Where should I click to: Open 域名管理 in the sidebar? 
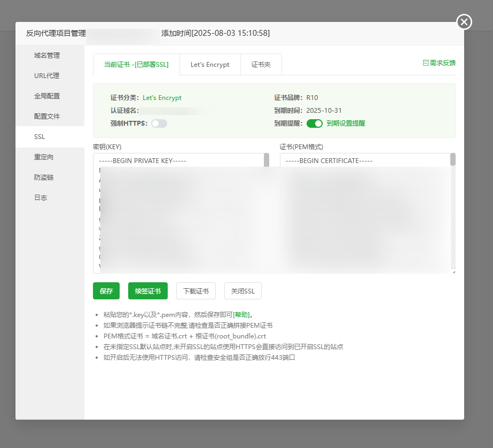click(x=47, y=56)
